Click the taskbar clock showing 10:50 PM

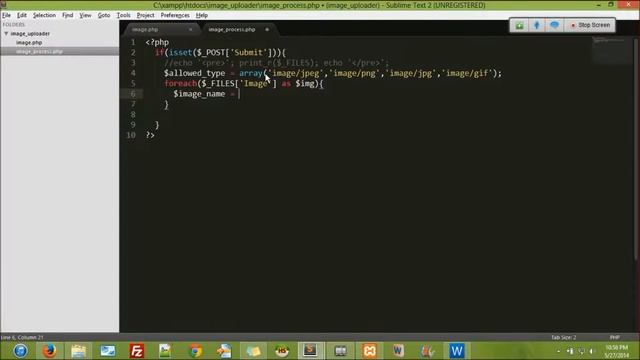(616, 351)
